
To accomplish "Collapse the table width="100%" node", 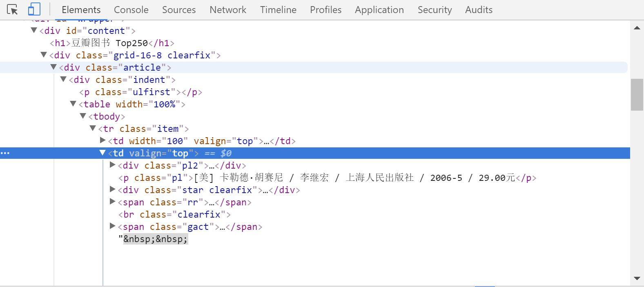I will point(74,104).
